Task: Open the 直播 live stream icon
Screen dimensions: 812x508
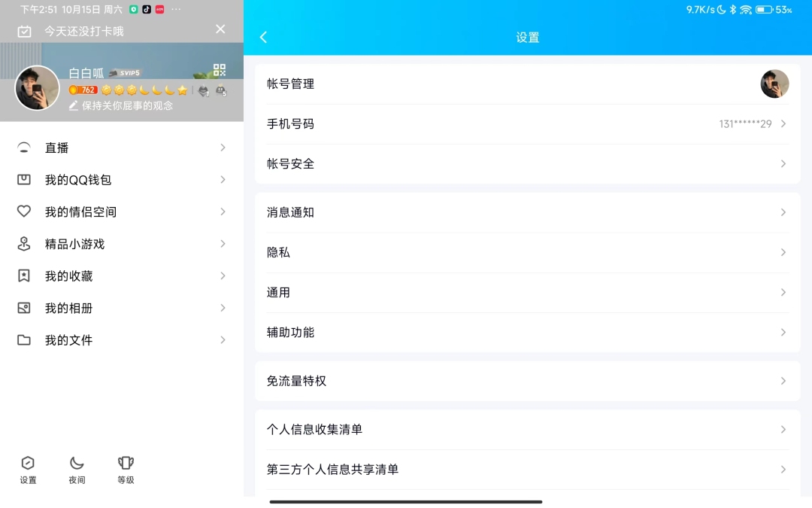Action: coord(24,148)
